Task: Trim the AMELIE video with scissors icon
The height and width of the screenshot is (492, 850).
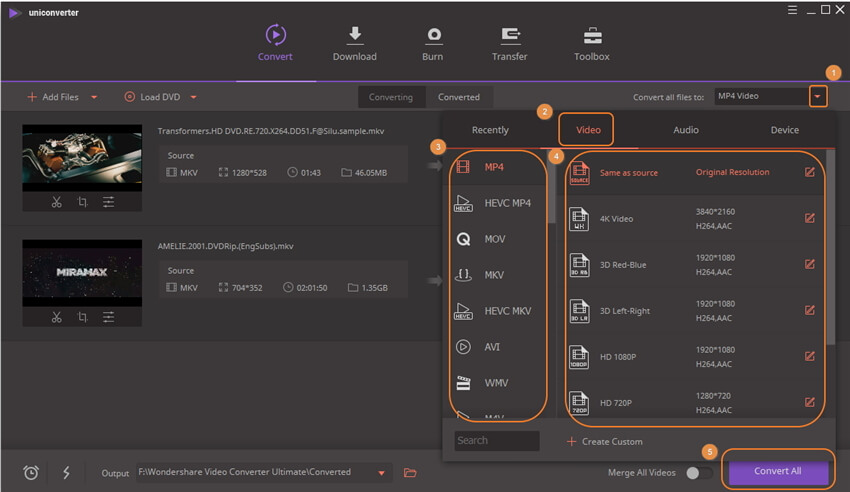Action: coord(56,317)
